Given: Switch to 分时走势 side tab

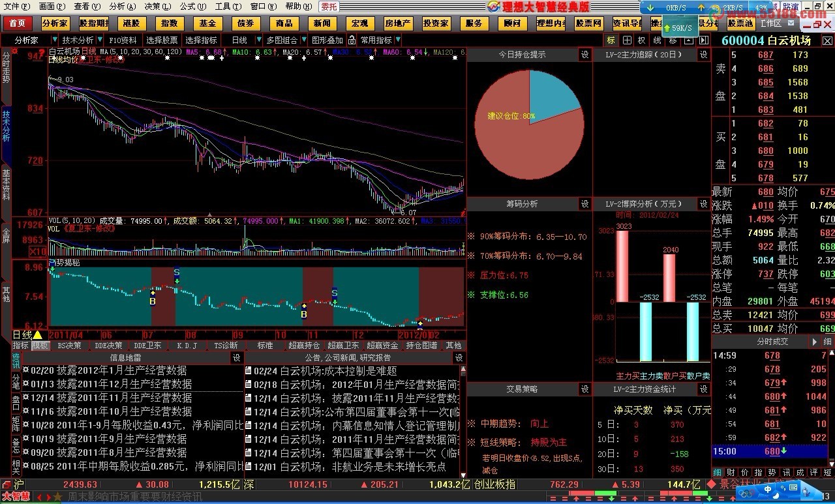Looking at the screenshot, I should (x=6, y=68).
